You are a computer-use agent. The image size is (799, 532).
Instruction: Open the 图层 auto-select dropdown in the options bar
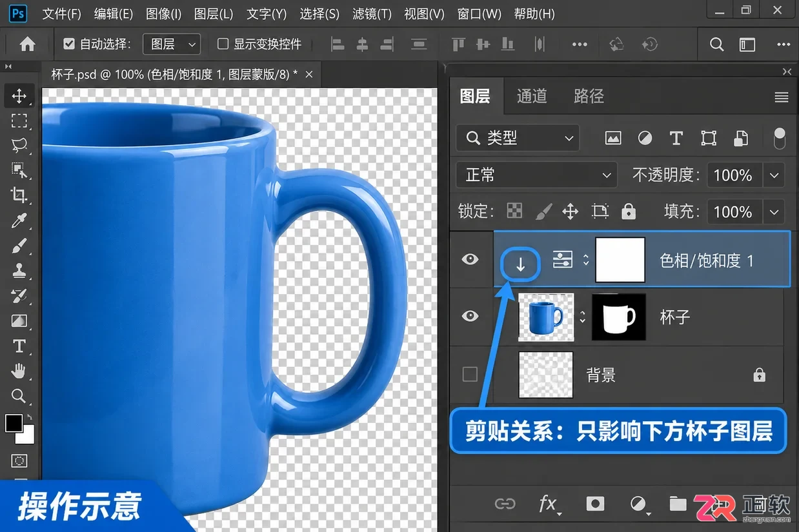coord(172,44)
